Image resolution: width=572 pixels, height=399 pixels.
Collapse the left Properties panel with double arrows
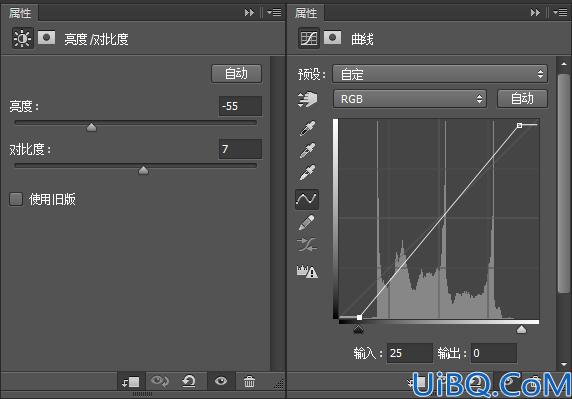pos(249,13)
